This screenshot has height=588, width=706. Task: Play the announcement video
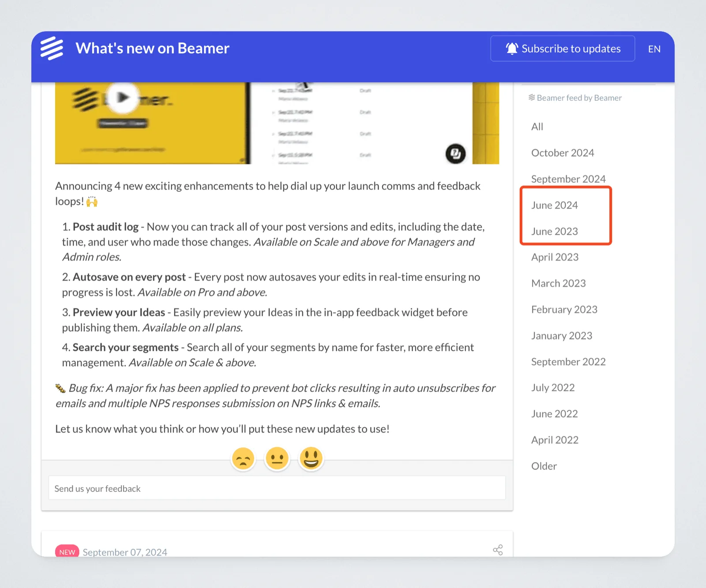pos(122,97)
